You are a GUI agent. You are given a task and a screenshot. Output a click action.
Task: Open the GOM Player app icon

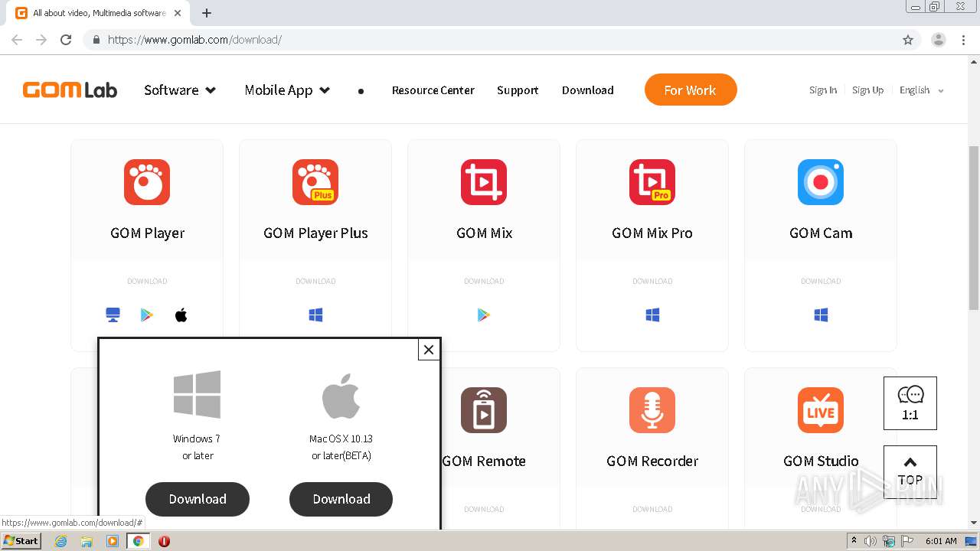(147, 182)
